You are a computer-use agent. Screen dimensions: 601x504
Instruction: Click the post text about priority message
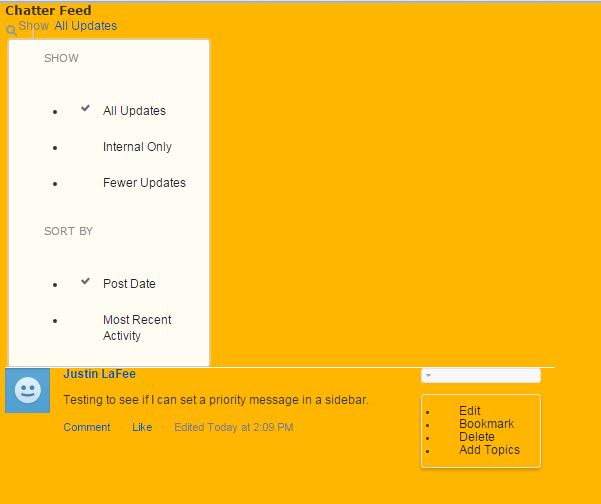pos(216,400)
